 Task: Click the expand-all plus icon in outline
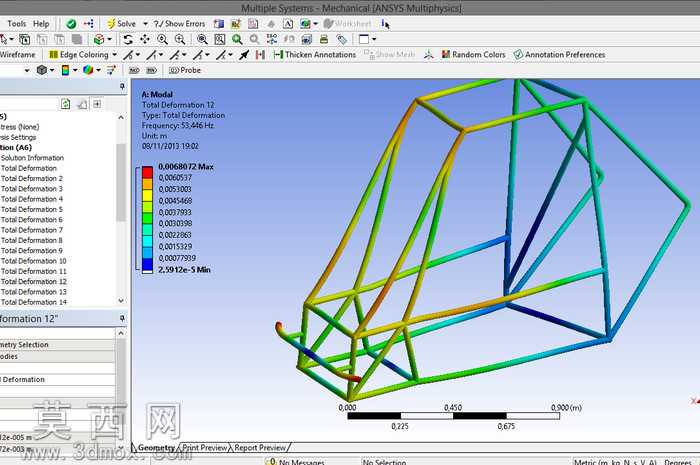pyautogui.click(x=97, y=104)
